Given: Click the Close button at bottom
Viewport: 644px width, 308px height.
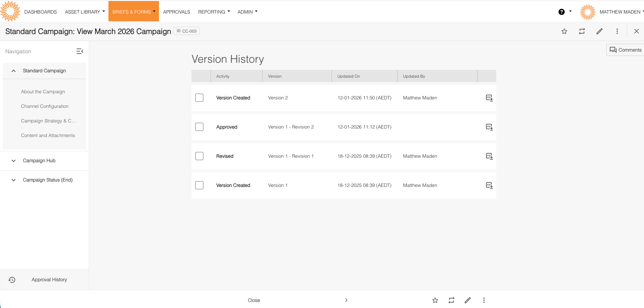Looking at the screenshot, I should point(254,300).
